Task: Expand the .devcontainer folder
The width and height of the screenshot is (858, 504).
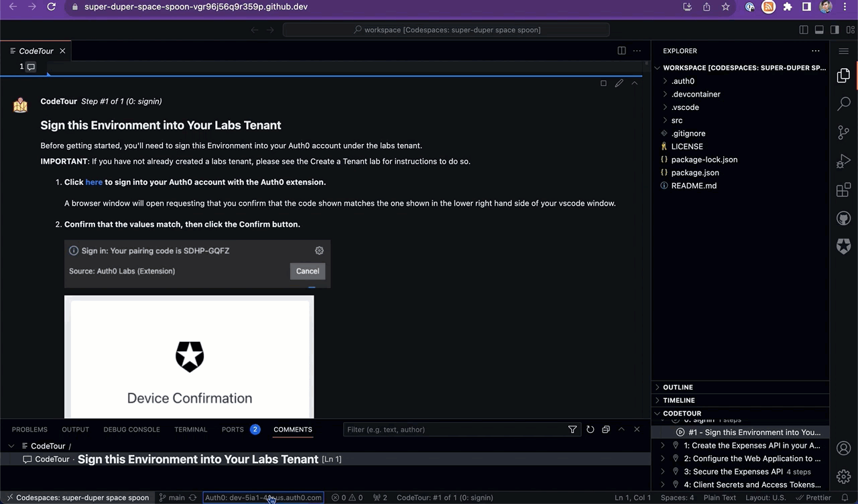Action: point(740,94)
